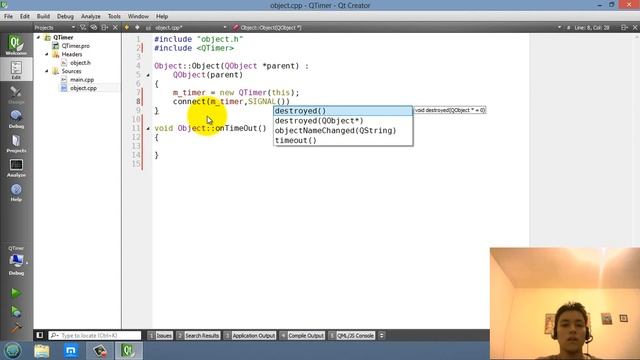The width and height of the screenshot is (640, 360).
Task: Fold the constructor block at line 5
Action: (x=148, y=75)
